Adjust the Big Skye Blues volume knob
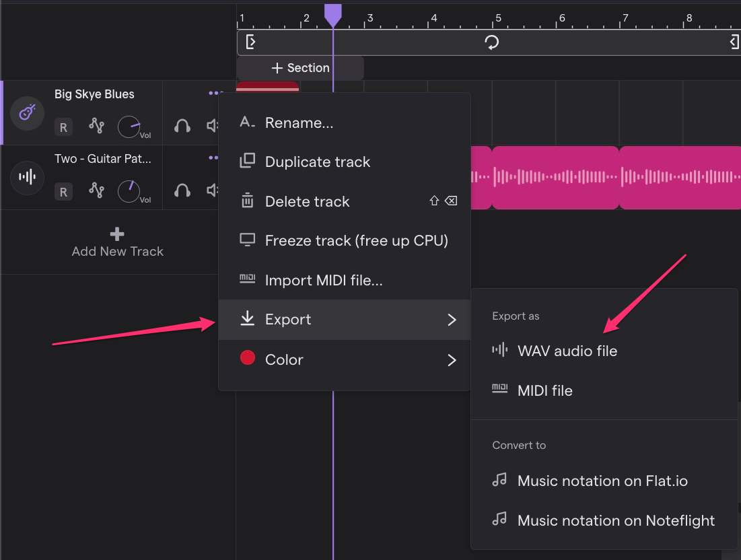The height and width of the screenshot is (560, 741). pyautogui.click(x=129, y=127)
